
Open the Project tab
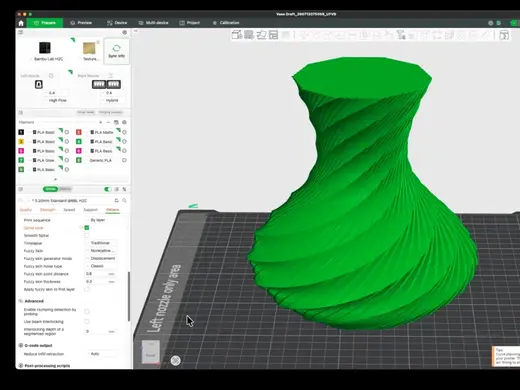[190, 23]
